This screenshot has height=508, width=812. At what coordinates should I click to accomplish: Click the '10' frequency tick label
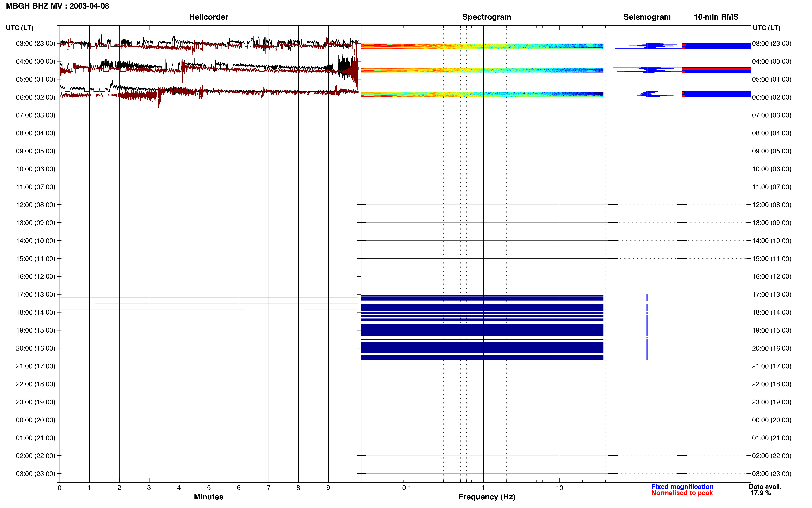click(x=559, y=488)
